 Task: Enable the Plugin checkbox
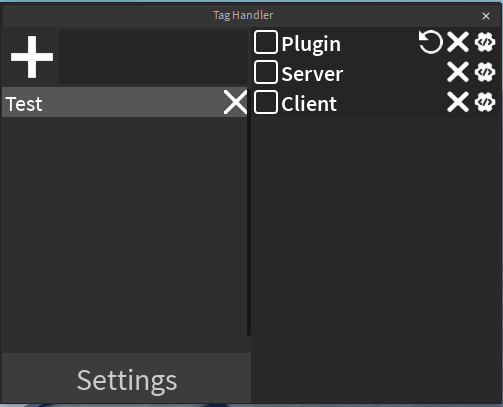(266, 42)
